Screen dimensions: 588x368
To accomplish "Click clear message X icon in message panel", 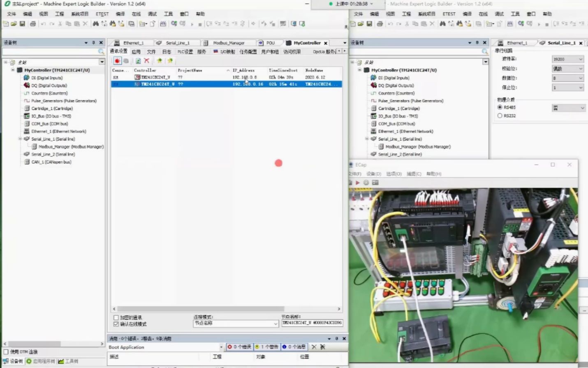I will (x=314, y=347).
